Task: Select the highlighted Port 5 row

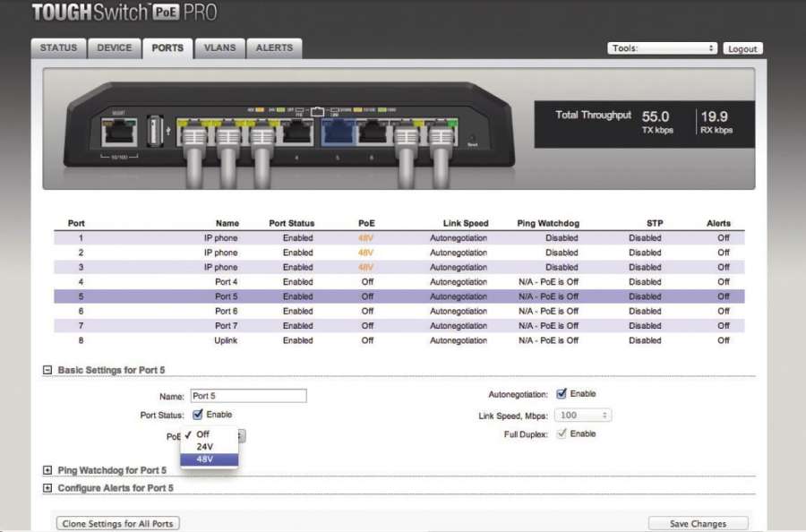Action: [399, 296]
